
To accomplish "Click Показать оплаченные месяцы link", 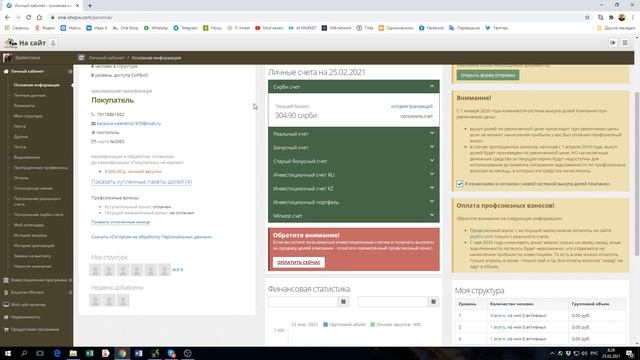I will click(x=120, y=222).
